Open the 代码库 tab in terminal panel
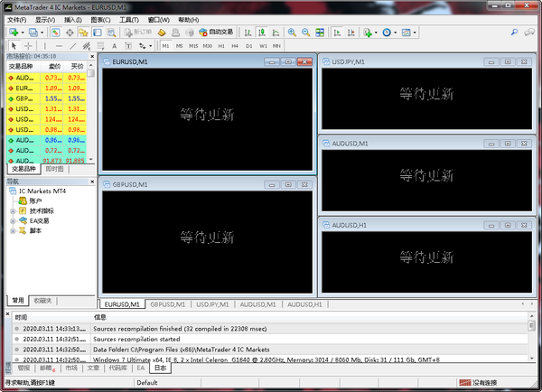The image size is (542, 392). 117,369
